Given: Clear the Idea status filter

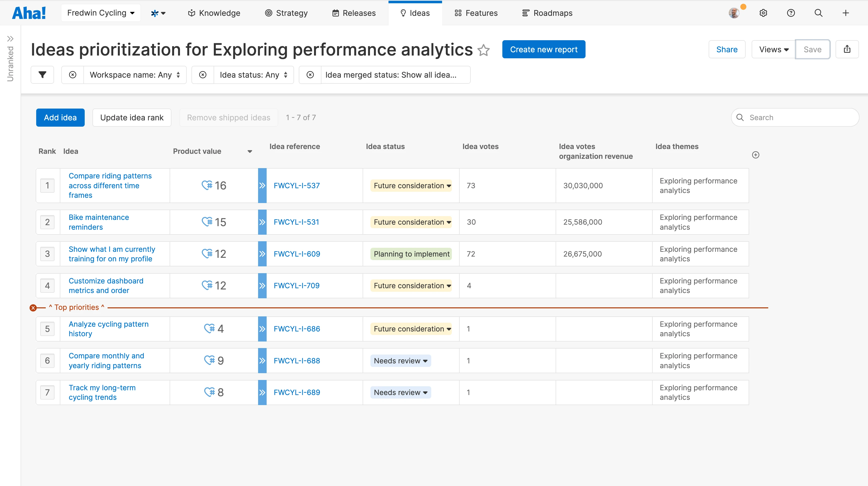Looking at the screenshot, I should tap(203, 75).
